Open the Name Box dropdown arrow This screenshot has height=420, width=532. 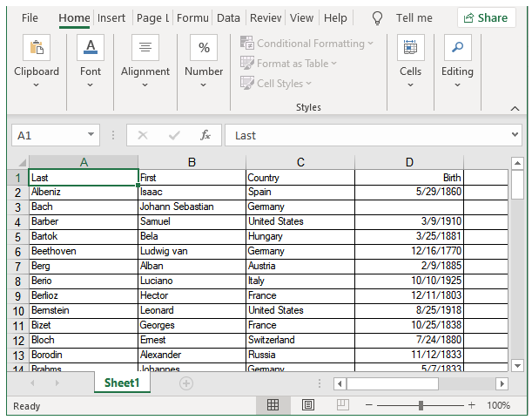click(x=91, y=135)
